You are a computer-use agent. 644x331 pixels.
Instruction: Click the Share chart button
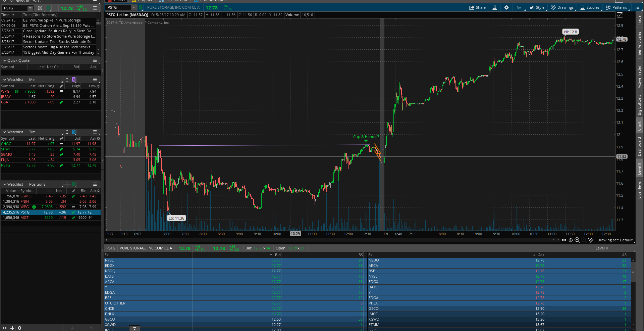477,7
